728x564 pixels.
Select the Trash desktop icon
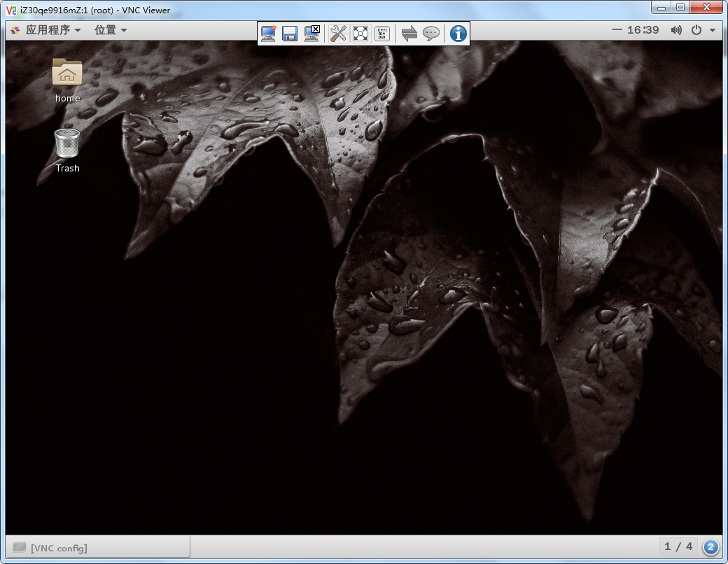(x=67, y=151)
